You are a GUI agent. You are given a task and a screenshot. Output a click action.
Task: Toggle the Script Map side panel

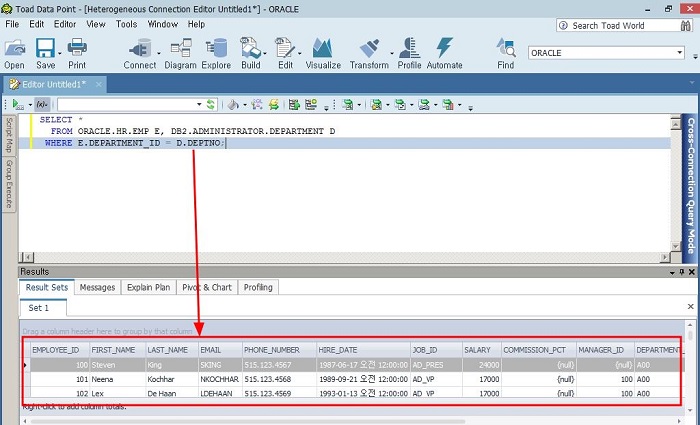click(9, 135)
